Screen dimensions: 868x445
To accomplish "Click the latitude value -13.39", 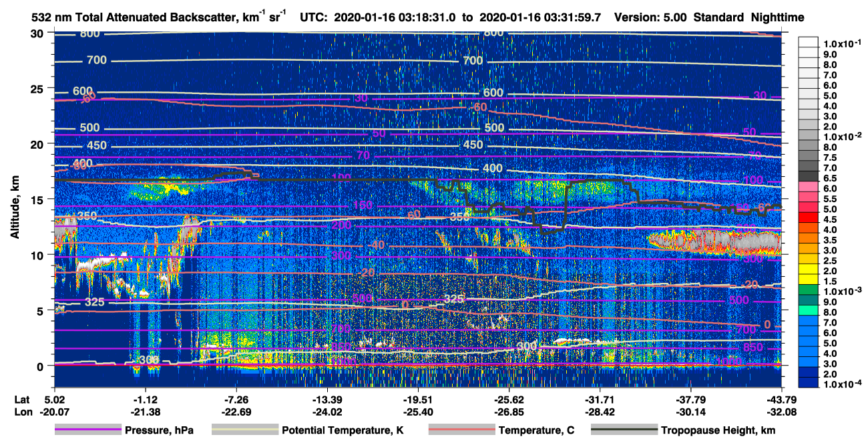I will pyautogui.click(x=327, y=399).
